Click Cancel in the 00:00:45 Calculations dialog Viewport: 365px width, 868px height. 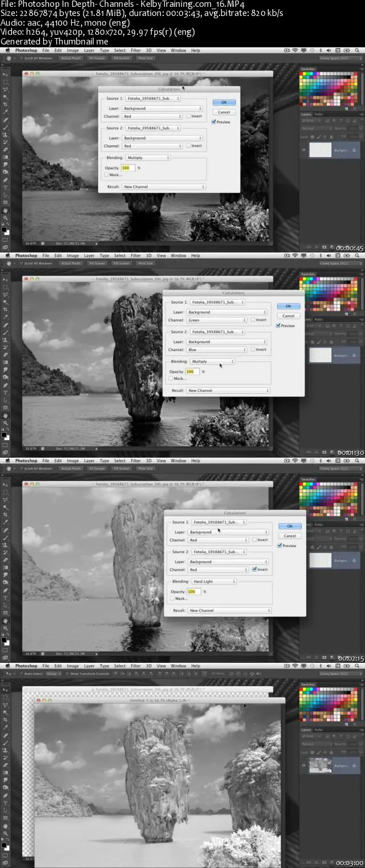224,112
